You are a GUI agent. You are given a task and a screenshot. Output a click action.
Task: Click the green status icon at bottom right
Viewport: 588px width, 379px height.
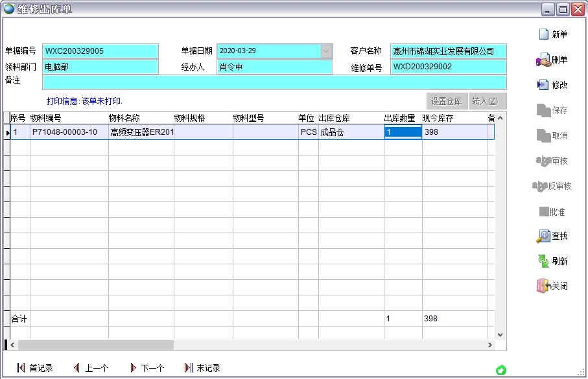click(x=500, y=369)
